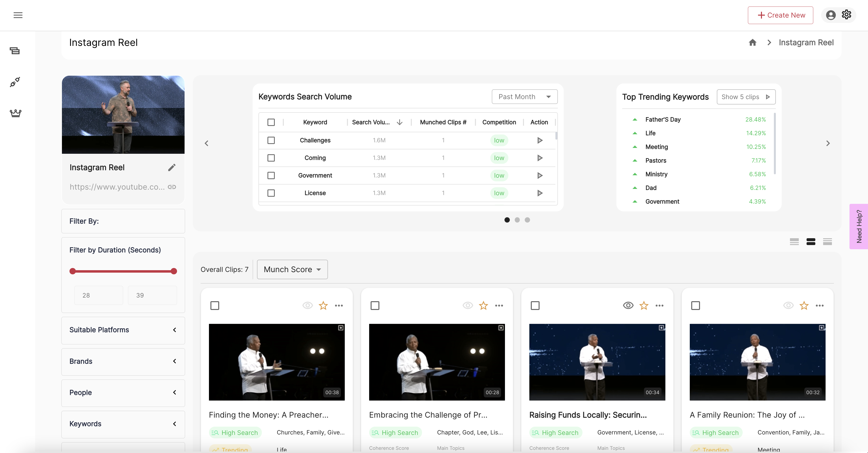Screen dimensions: 868x453
Task: Go to previous carousel slide
Action: coord(207,143)
